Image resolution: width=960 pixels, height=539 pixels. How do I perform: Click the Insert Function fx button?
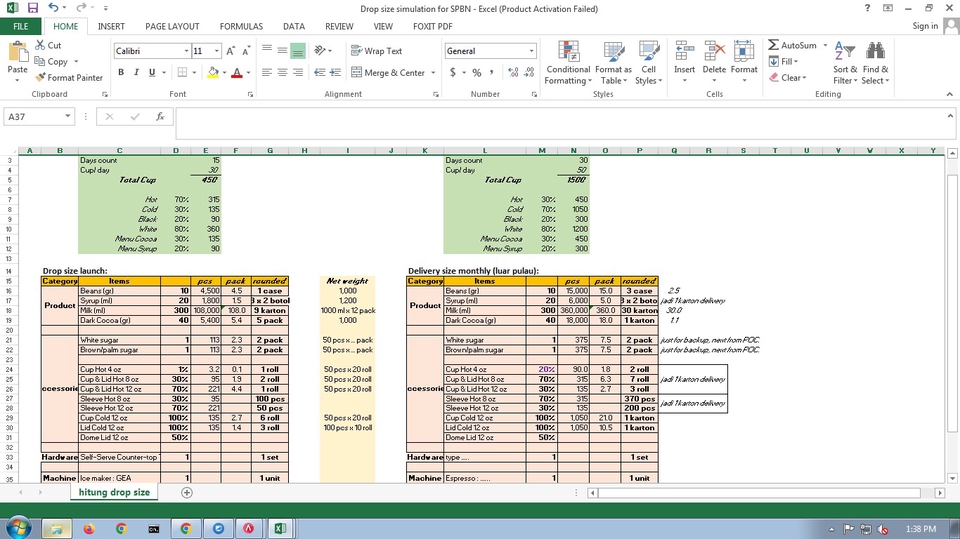coord(160,116)
